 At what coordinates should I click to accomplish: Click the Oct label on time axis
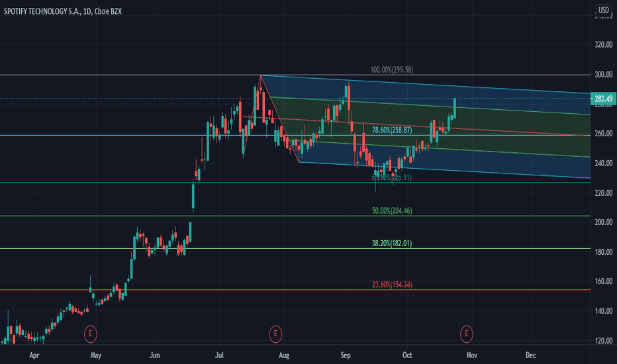pos(407,355)
